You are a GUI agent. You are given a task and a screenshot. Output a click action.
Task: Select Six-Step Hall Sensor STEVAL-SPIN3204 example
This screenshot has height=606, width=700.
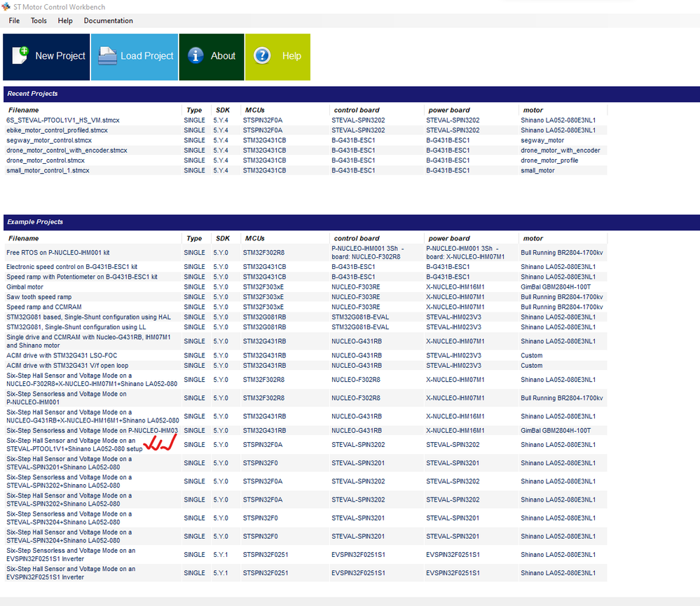[69, 537]
